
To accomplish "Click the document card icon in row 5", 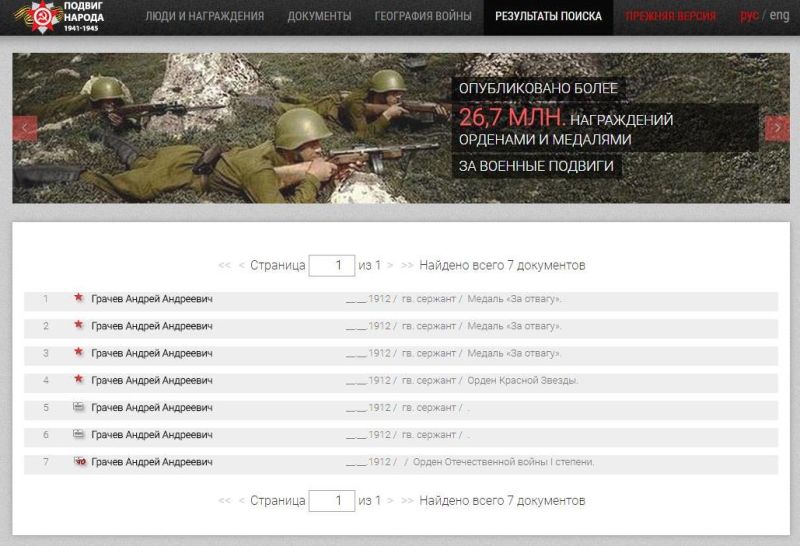I will [79, 407].
